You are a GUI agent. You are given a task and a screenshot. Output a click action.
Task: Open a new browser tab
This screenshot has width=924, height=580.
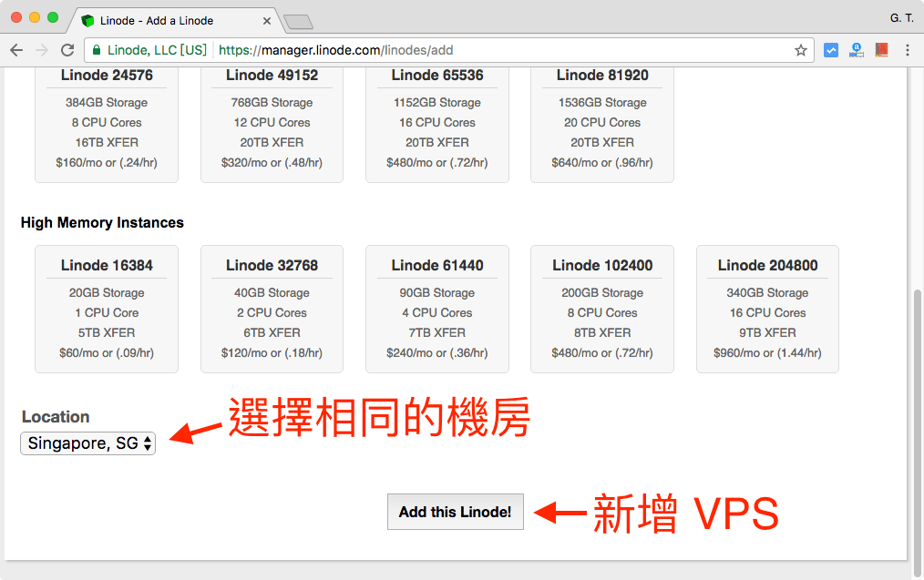[x=301, y=20]
